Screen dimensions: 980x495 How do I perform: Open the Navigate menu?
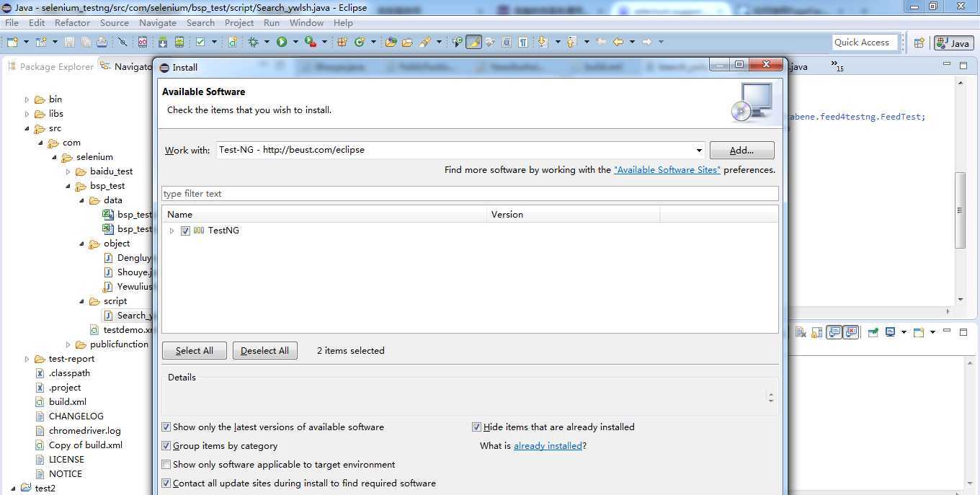tap(158, 22)
